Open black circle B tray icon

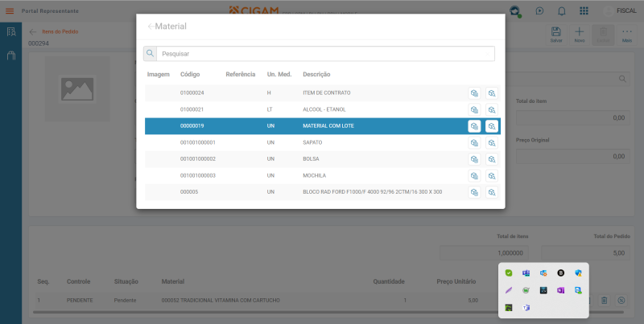pyautogui.click(x=560, y=273)
